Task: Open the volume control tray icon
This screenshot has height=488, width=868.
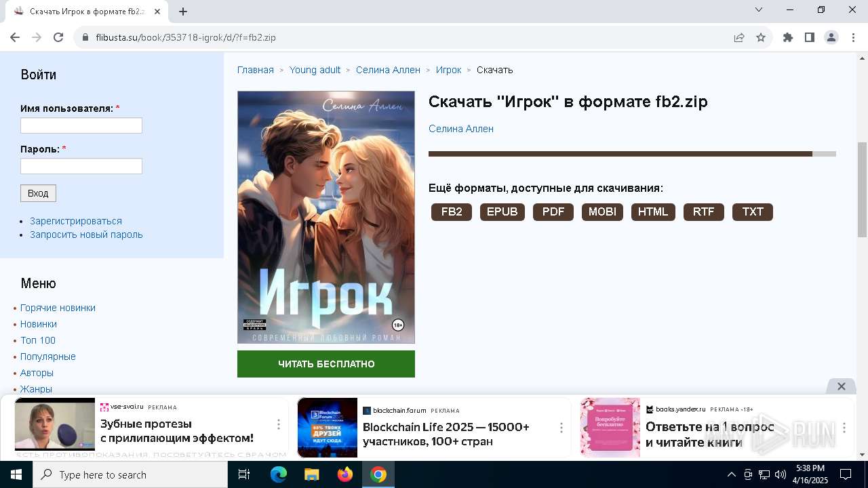Action: (x=781, y=474)
